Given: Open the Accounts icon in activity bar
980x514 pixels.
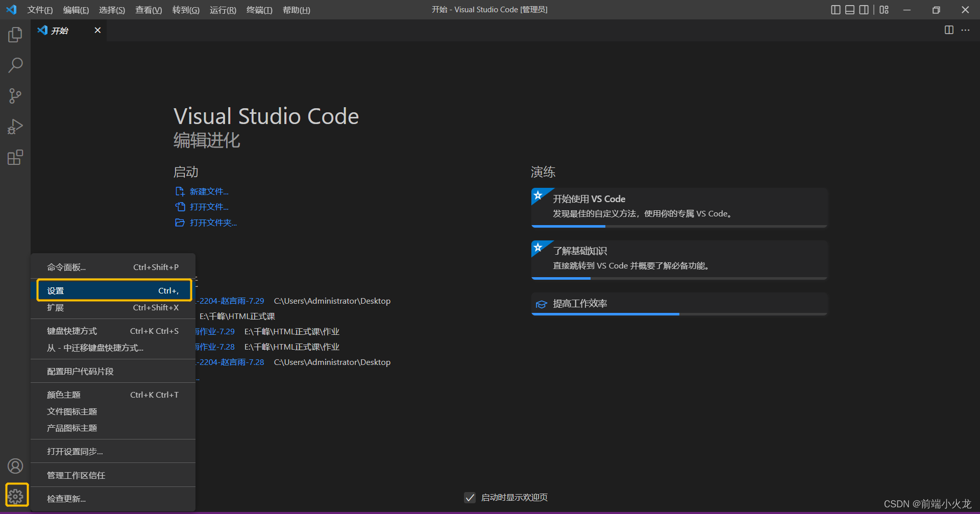Looking at the screenshot, I should 15,466.
